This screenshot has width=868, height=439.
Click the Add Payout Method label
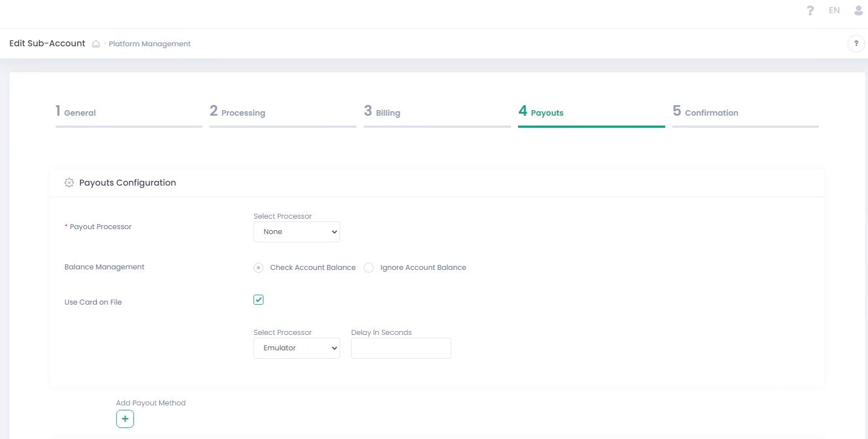point(150,403)
